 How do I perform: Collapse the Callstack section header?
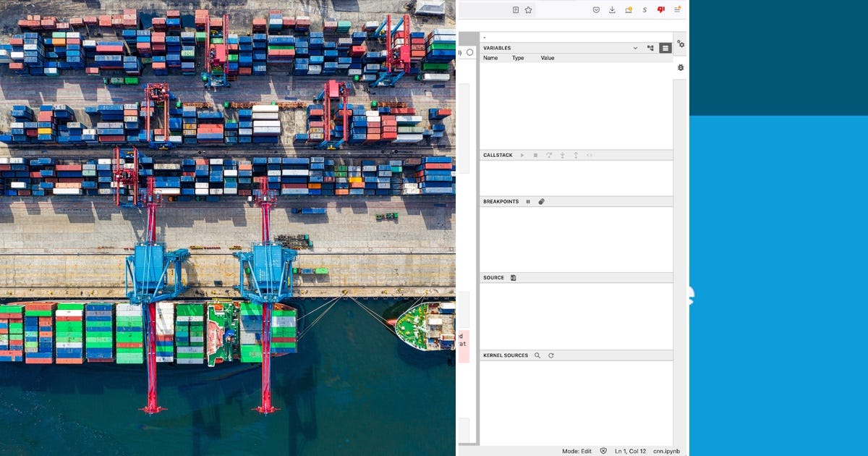[x=499, y=154]
